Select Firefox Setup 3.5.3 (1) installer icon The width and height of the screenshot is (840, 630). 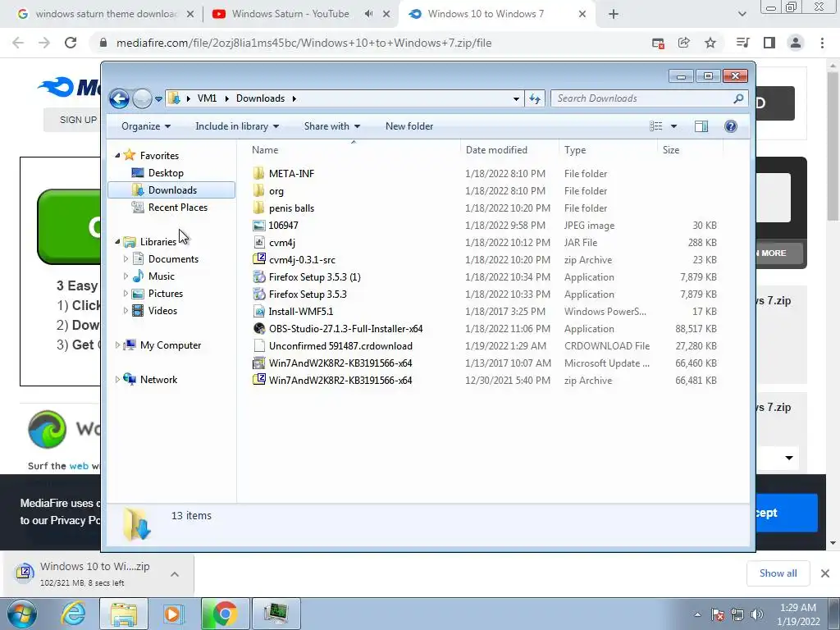tap(258, 277)
